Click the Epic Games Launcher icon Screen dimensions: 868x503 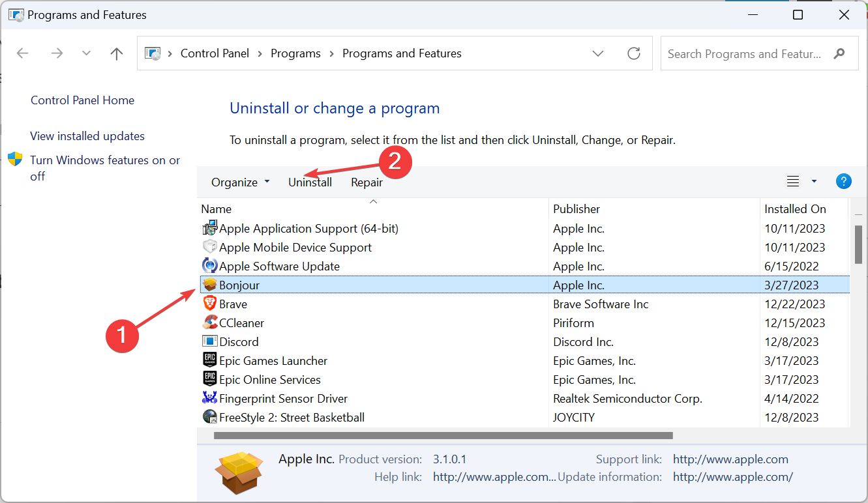click(209, 360)
